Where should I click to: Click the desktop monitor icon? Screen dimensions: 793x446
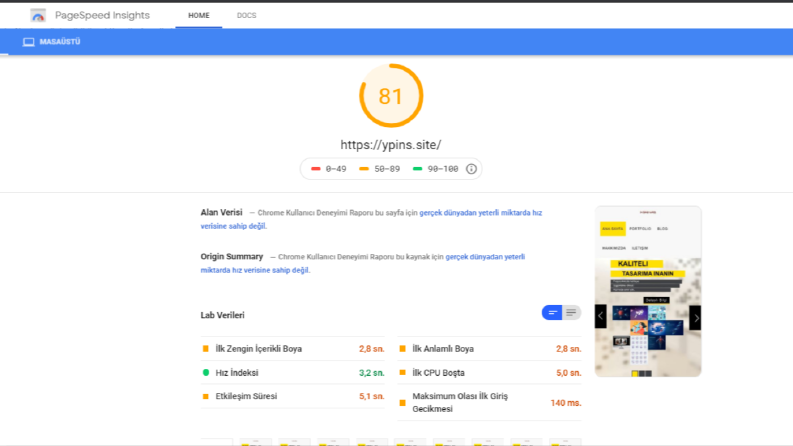pos(29,42)
